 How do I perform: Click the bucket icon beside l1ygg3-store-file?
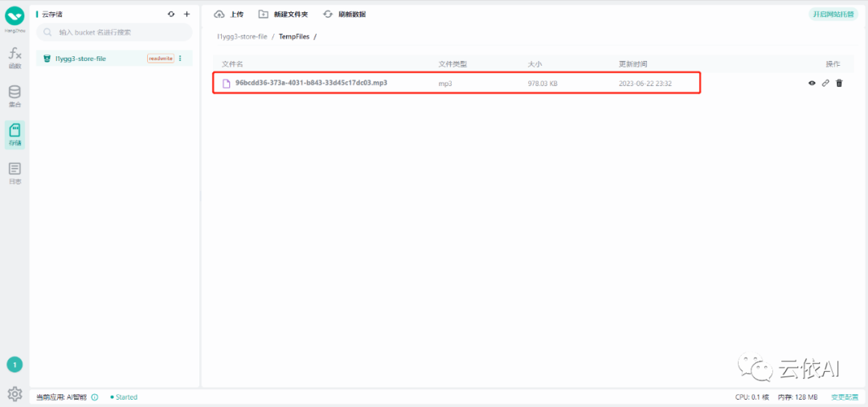[47, 58]
